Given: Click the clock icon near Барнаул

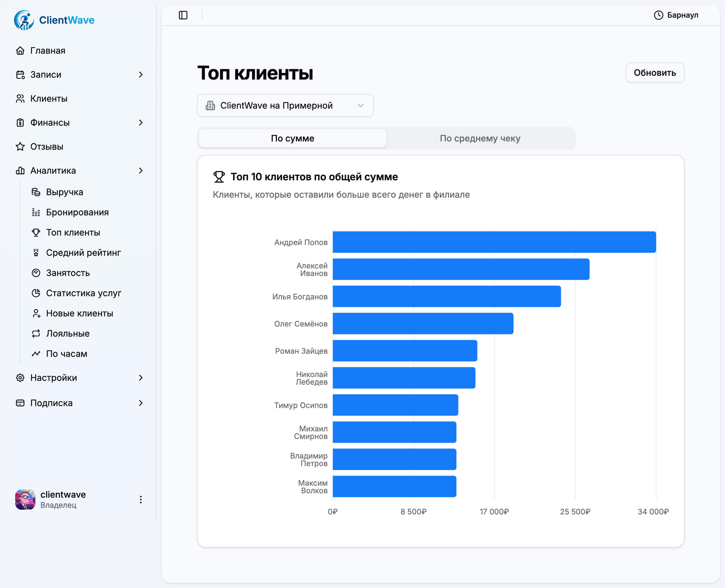Looking at the screenshot, I should [x=658, y=15].
